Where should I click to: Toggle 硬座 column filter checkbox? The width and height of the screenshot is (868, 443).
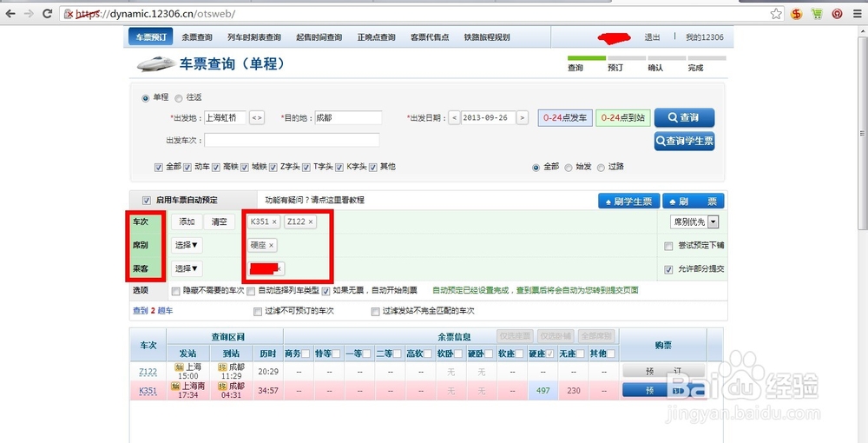coord(549,354)
